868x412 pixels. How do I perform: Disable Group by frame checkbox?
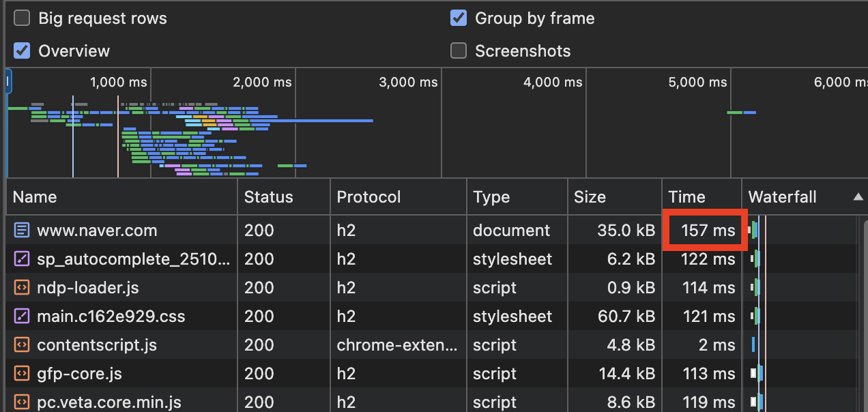[459, 18]
